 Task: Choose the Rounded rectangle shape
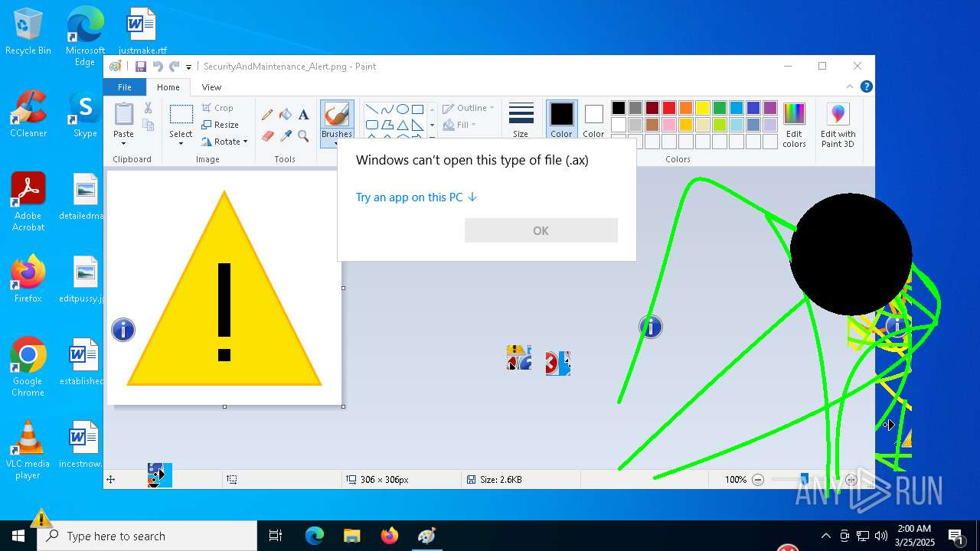point(371,125)
